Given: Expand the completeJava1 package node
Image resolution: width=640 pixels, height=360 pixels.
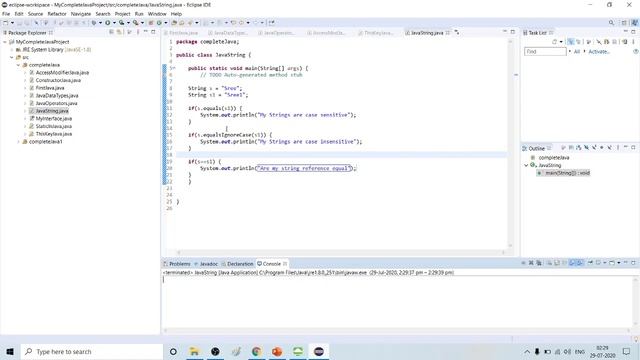Looking at the screenshot, I should (18, 142).
